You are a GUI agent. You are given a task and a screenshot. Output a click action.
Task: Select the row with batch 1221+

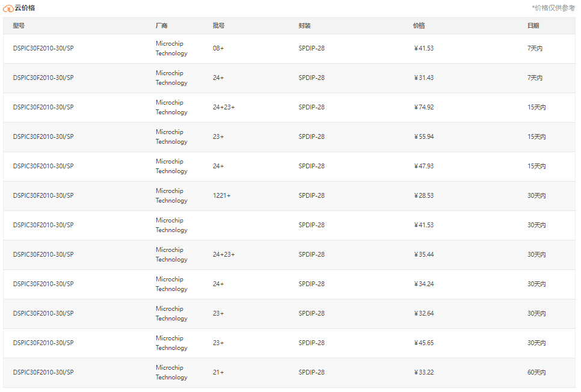(x=289, y=195)
